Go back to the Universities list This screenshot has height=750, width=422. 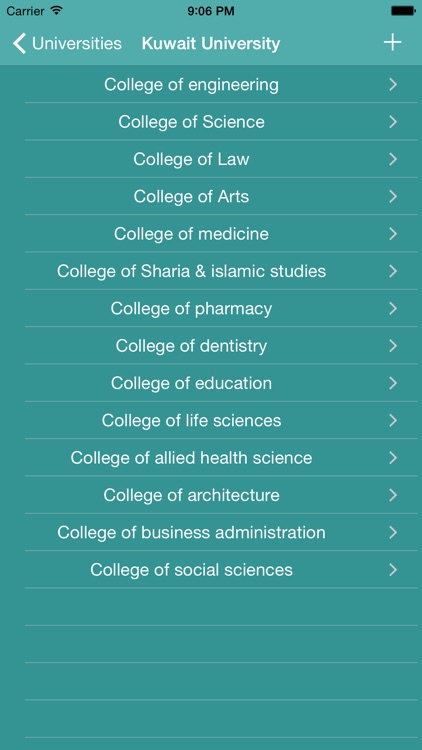(67, 43)
